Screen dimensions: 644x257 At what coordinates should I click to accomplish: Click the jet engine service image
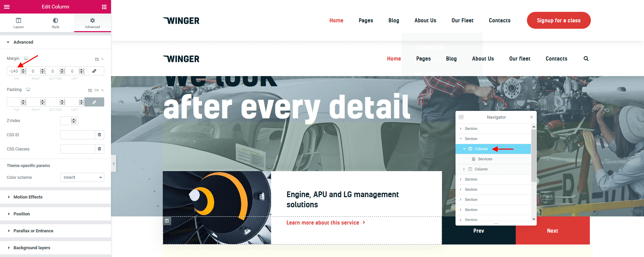(x=217, y=208)
